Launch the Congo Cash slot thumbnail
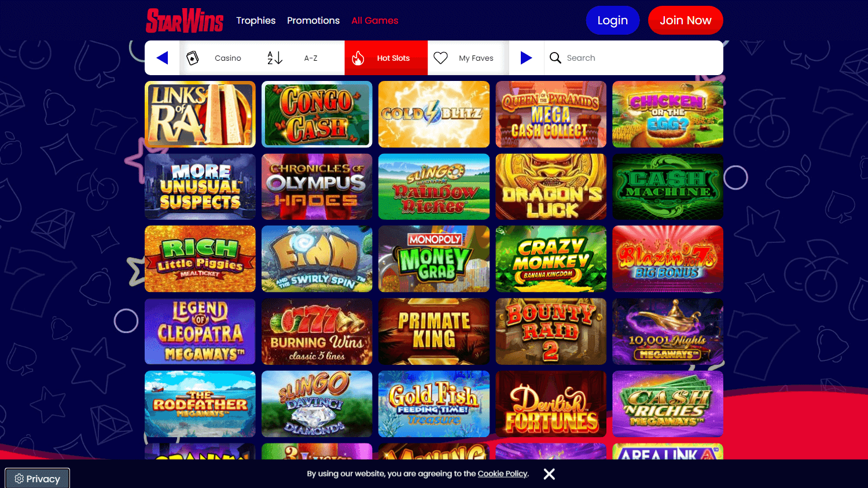 click(317, 114)
